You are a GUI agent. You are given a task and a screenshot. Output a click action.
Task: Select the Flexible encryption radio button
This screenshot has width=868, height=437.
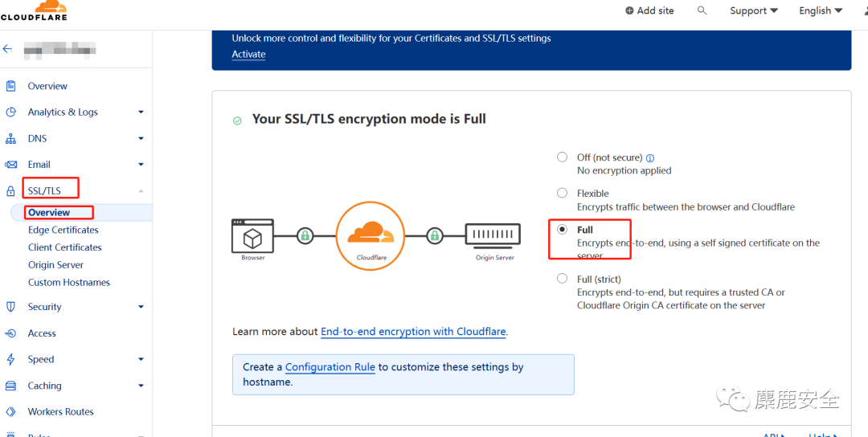tap(562, 193)
